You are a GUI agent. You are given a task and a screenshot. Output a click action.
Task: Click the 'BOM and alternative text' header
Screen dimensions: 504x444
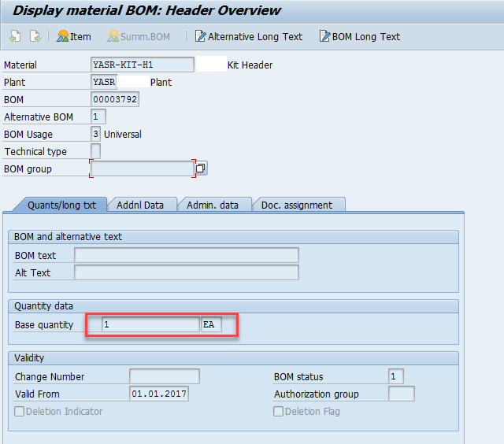click(x=69, y=237)
